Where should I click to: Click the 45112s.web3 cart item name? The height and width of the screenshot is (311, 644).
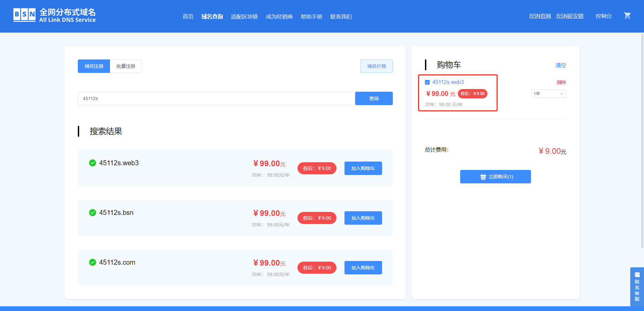tap(448, 82)
